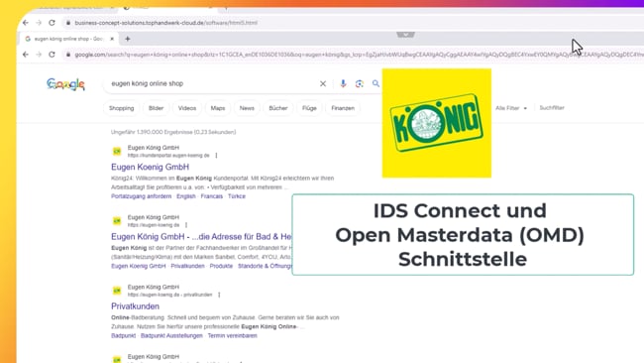Open the 'Eugen Koenig GmbH' result link
This screenshot has height=363, width=644.
[150, 167]
